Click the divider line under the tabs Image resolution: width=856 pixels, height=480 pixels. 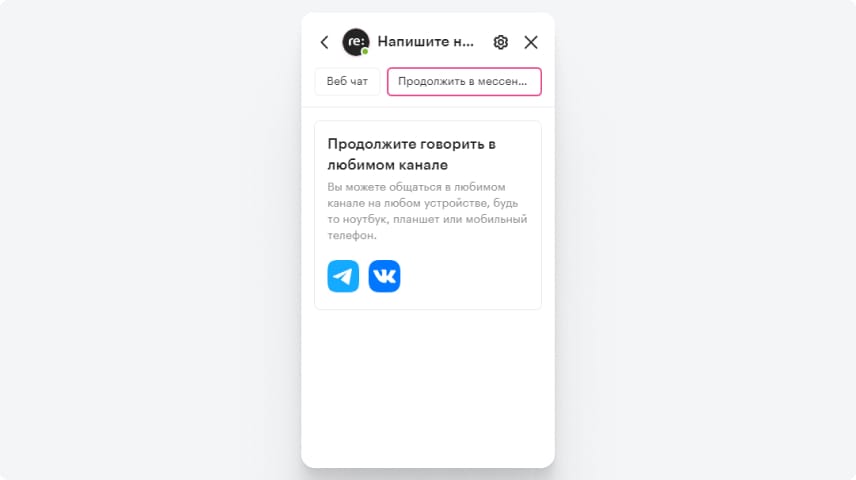(428, 107)
